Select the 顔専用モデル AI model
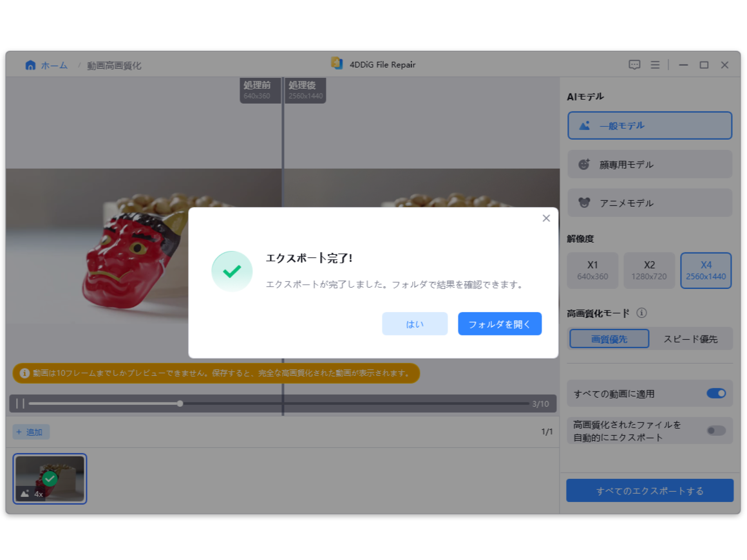This screenshot has width=747, height=560. (649, 164)
